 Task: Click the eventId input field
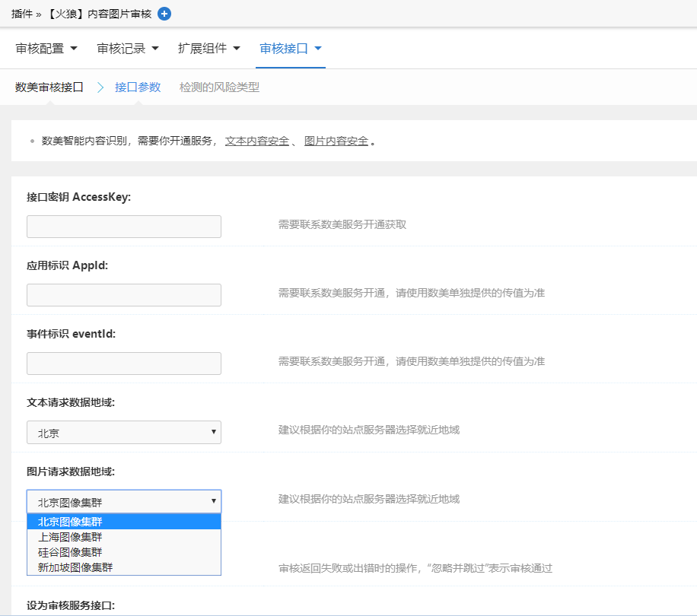click(x=123, y=363)
